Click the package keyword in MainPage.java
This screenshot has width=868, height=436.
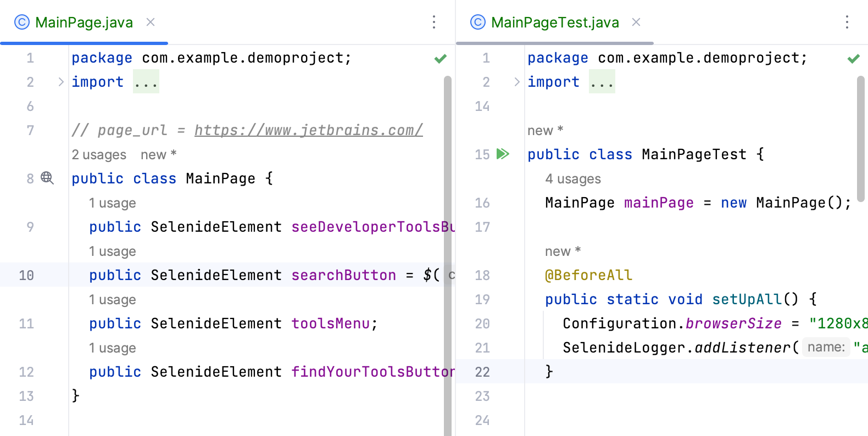[x=102, y=58]
